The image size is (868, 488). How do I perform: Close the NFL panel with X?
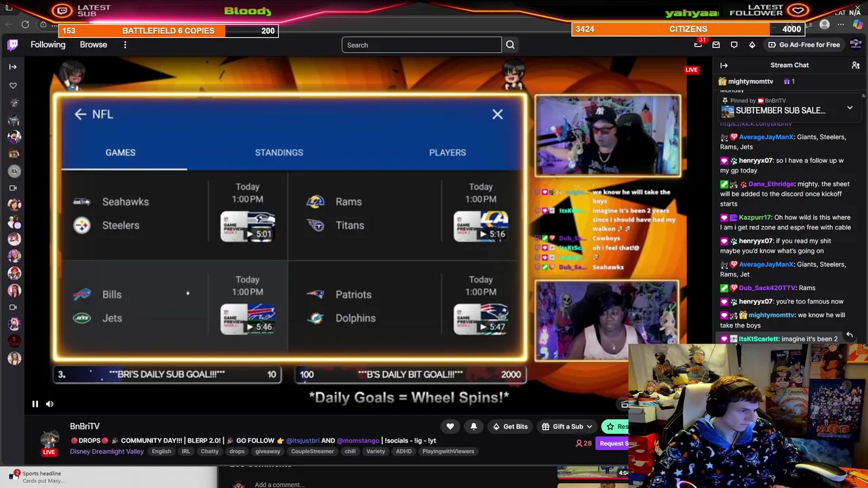point(498,115)
